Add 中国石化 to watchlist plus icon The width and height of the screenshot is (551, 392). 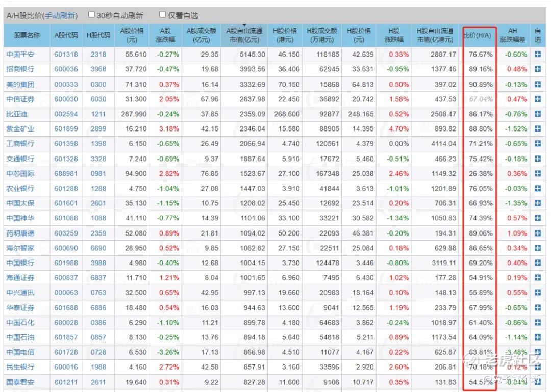click(x=537, y=323)
